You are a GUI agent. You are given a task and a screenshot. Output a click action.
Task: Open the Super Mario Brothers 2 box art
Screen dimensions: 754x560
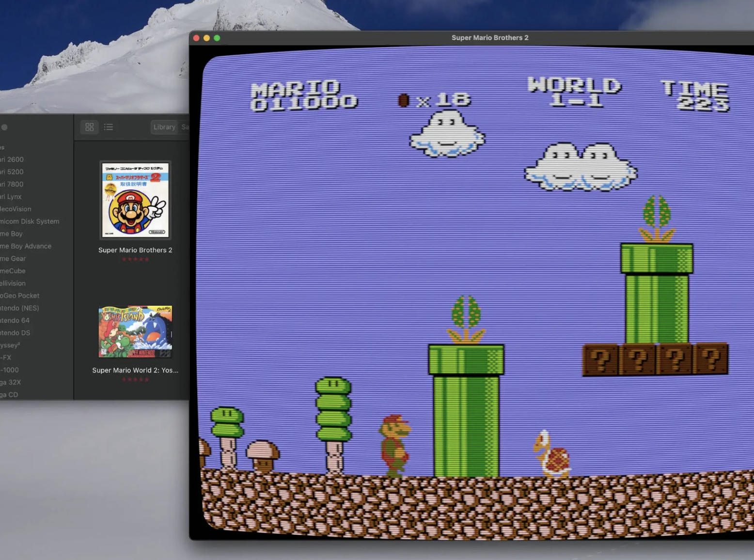[135, 200]
